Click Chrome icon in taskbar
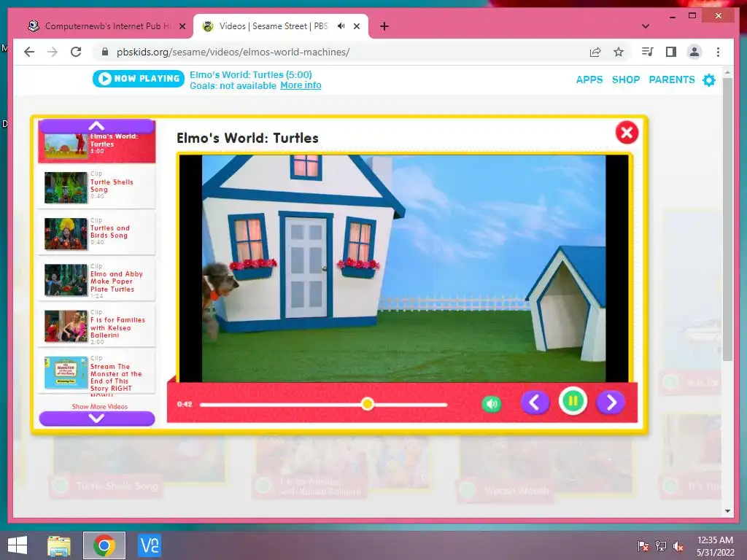The image size is (747, 560). [x=104, y=545]
